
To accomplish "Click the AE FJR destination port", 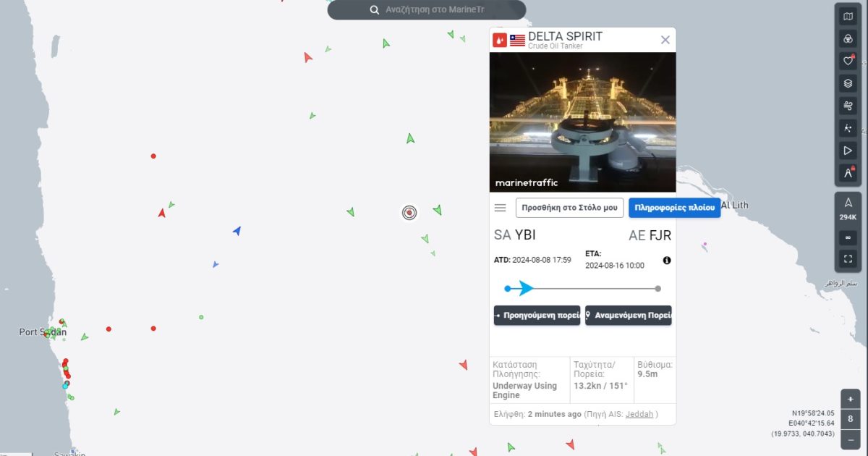I will (650, 235).
